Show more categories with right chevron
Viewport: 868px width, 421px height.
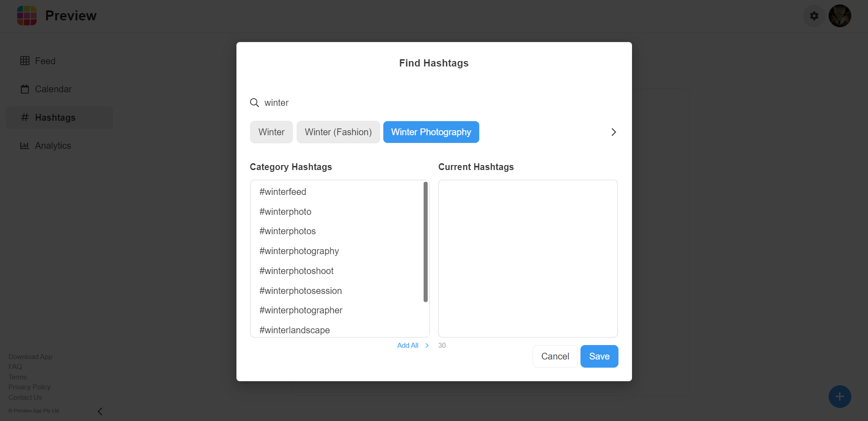[613, 132]
